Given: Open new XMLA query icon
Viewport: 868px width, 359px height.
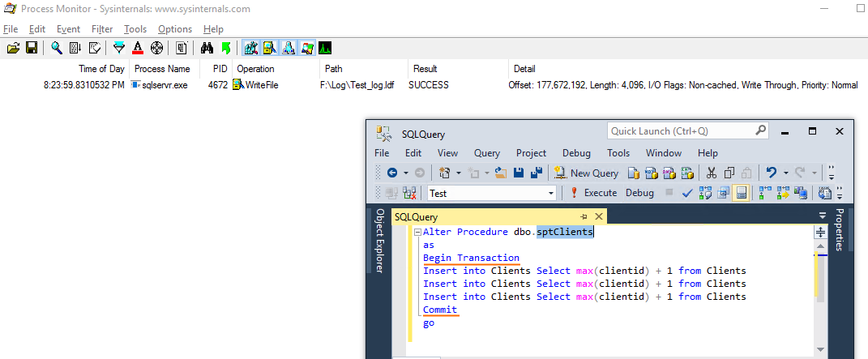Looking at the screenshot, I should click(686, 173).
